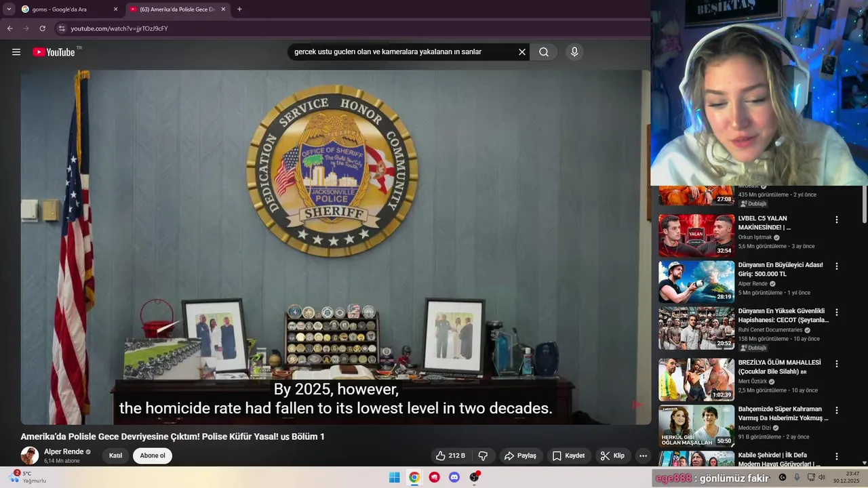Go back with the browser back arrow
Screen dimensions: 868x488
click(9, 28)
